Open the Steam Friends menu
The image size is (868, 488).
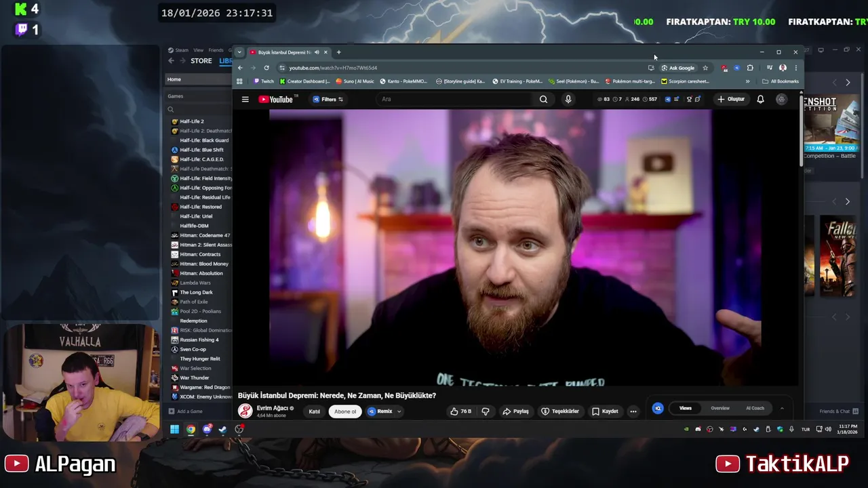pos(216,50)
